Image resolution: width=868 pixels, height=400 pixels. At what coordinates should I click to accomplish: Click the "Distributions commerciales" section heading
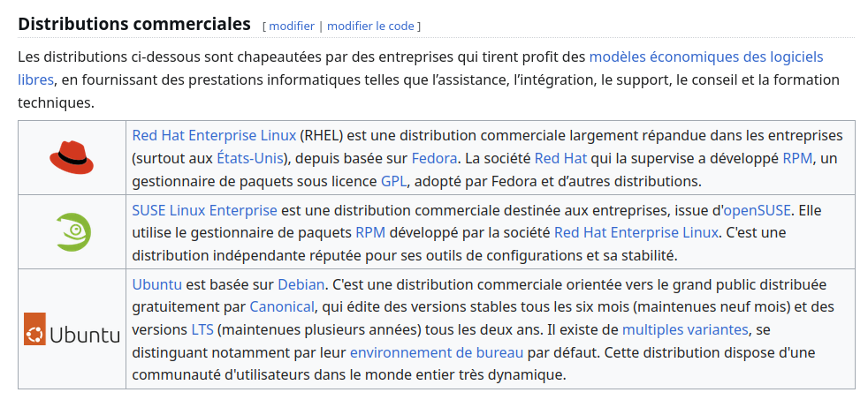click(x=134, y=24)
